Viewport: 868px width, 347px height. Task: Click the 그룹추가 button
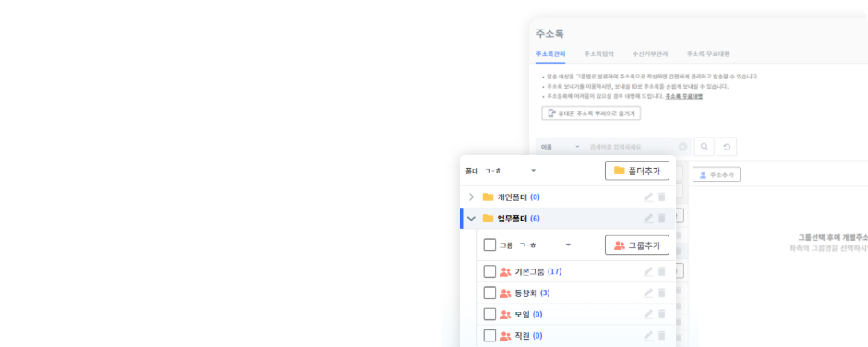tap(636, 245)
